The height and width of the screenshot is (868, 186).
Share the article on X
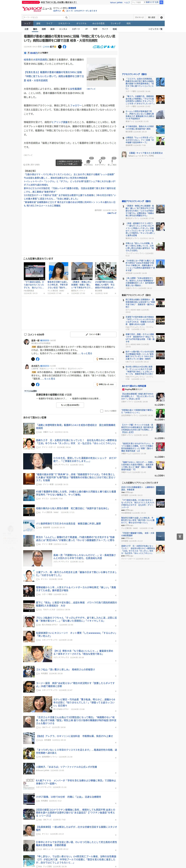tap(60, 47)
